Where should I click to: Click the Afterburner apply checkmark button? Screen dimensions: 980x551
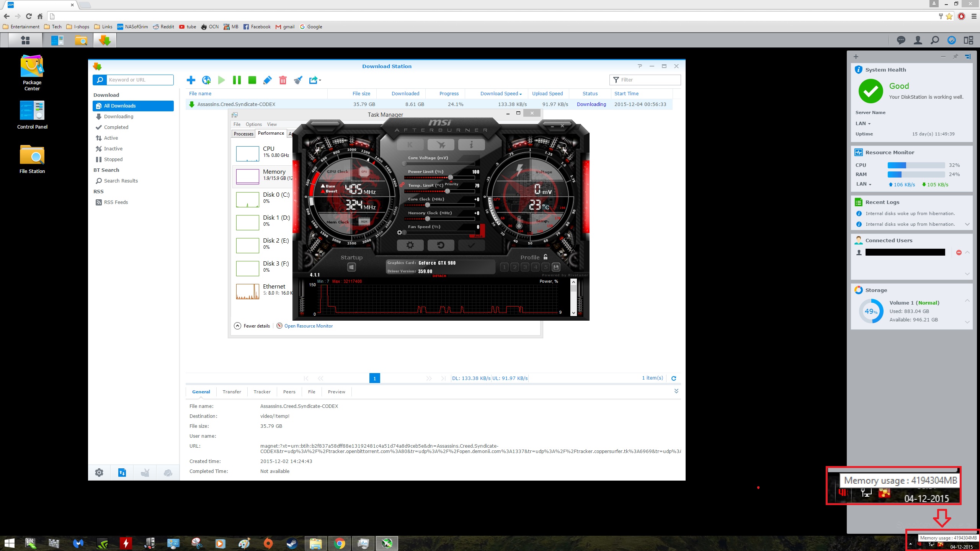click(x=471, y=245)
